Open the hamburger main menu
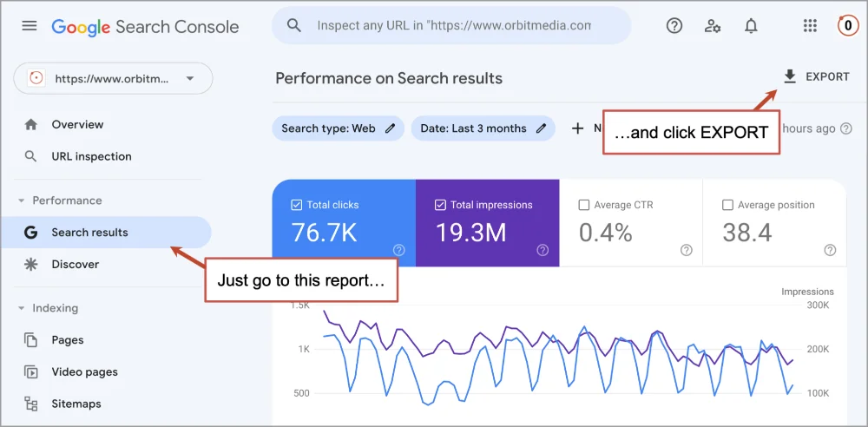This screenshot has width=868, height=427. [30, 26]
